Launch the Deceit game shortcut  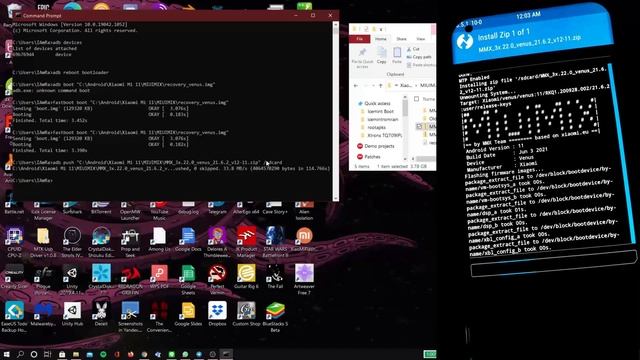[101, 315]
